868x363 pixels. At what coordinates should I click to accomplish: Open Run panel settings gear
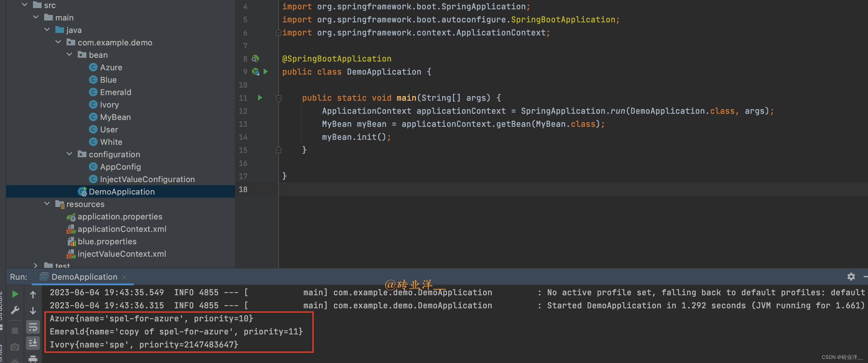851,277
